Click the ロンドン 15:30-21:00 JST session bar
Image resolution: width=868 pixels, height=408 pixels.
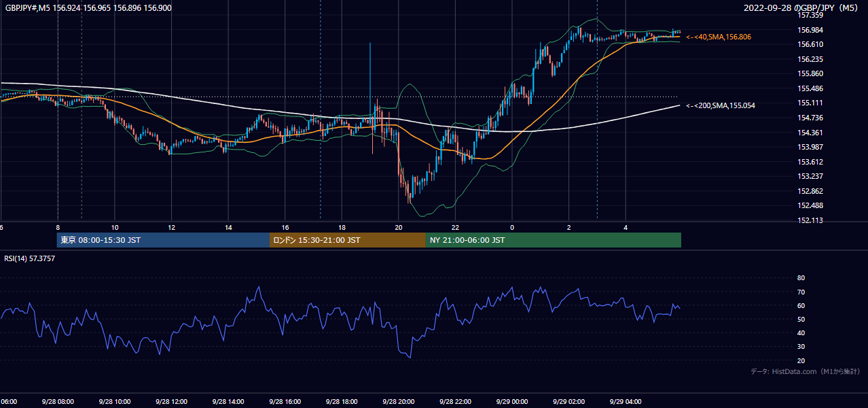pos(348,240)
